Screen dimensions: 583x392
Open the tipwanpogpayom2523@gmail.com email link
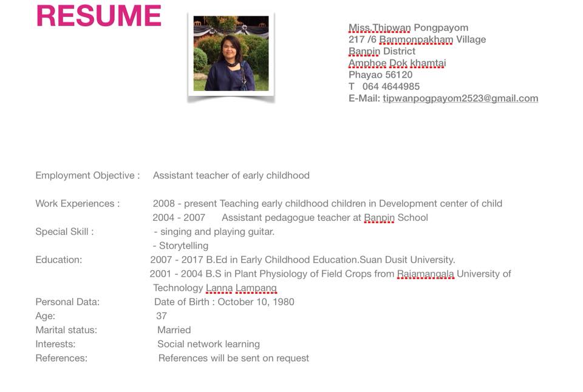pyautogui.click(x=460, y=98)
